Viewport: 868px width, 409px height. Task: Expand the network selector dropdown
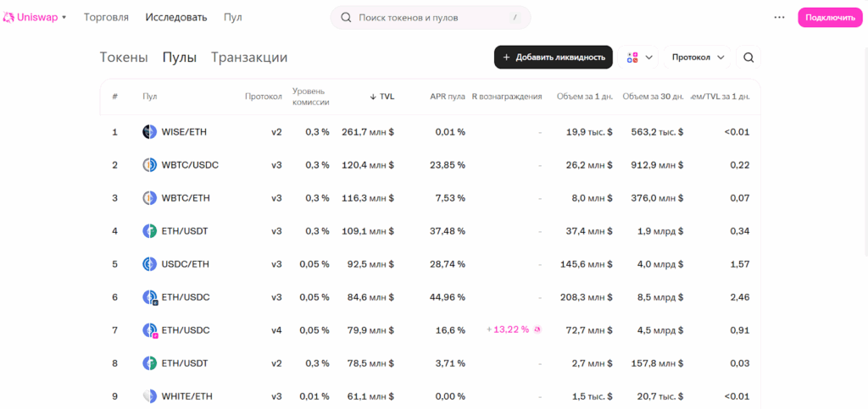(640, 58)
